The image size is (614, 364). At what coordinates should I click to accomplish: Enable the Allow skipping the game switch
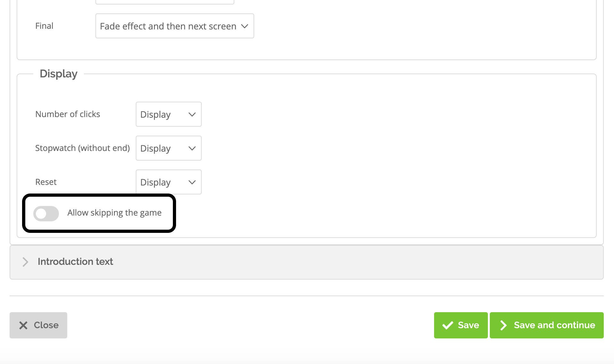click(x=46, y=213)
